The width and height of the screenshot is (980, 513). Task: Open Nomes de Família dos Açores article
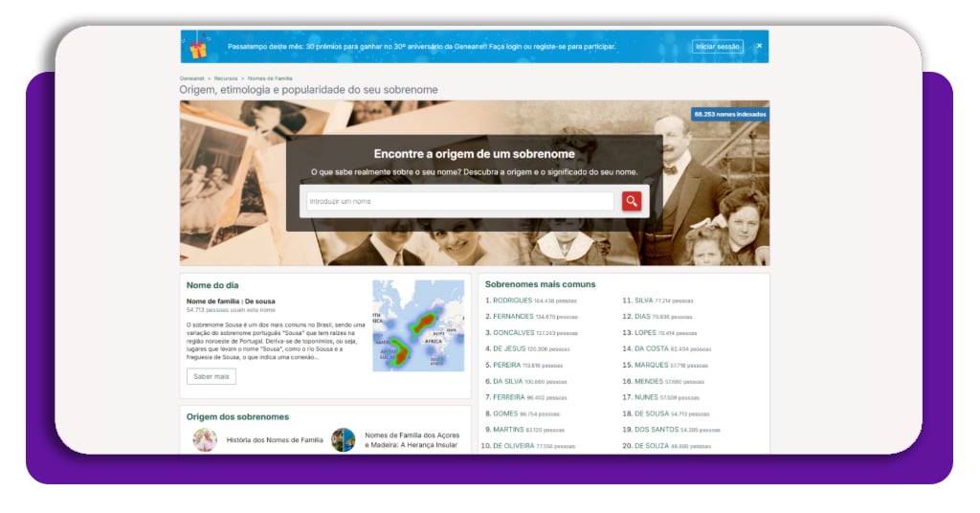pyautogui.click(x=412, y=440)
